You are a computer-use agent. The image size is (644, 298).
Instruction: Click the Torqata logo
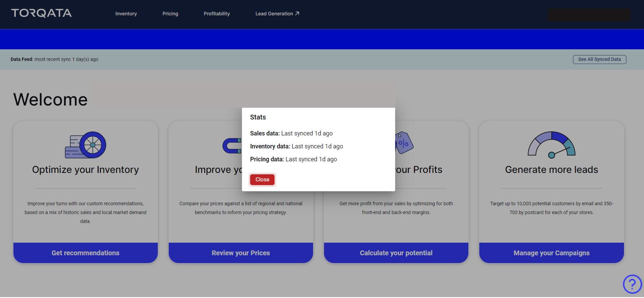41,13
